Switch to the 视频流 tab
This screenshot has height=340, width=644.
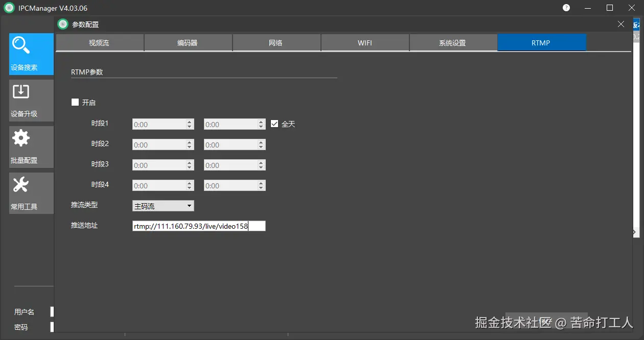99,43
